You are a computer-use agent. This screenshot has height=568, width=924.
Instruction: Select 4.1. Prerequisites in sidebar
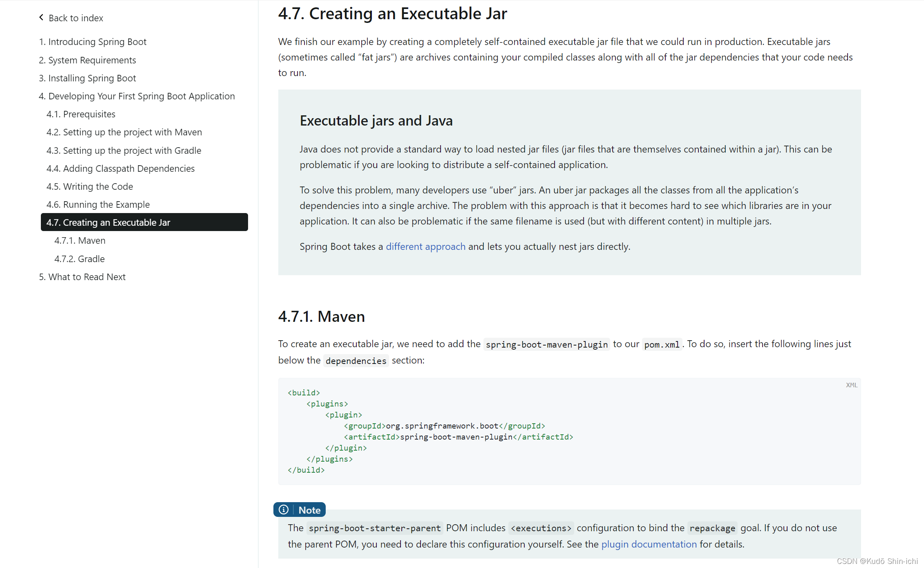point(81,114)
